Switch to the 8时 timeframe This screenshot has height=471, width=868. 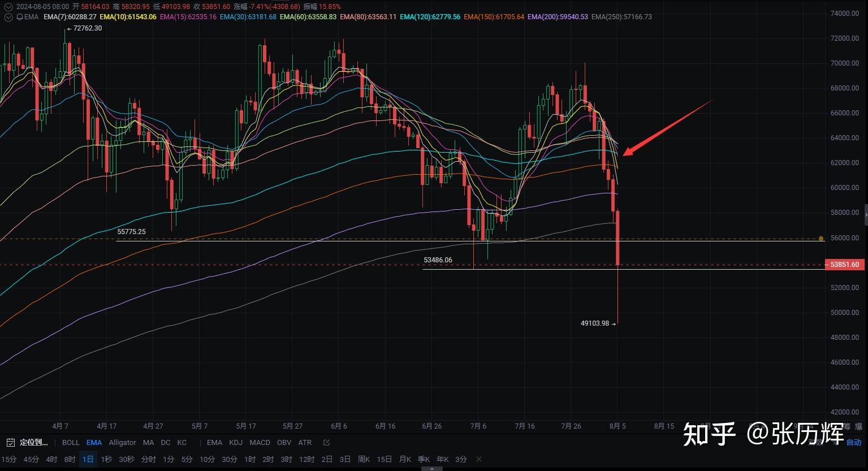[x=70, y=460]
